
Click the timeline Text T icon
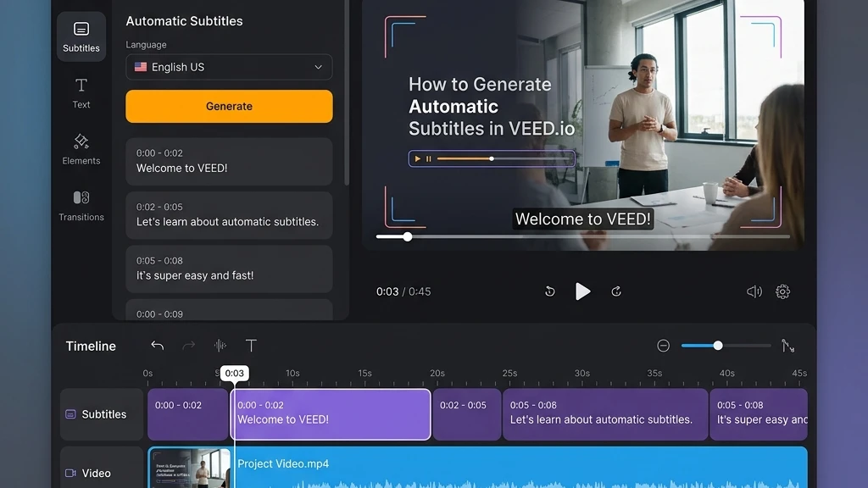coord(251,346)
